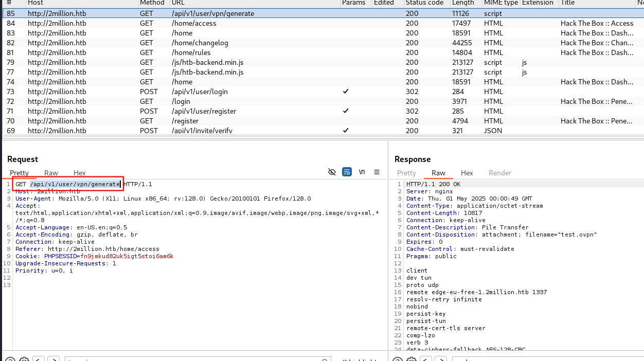
Task: Sort history by the Method column header
Action: (x=152, y=3)
